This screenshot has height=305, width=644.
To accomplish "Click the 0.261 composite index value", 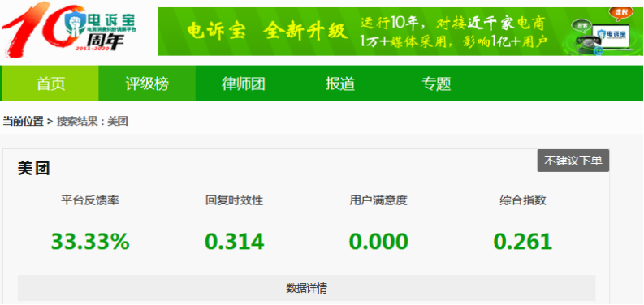I will point(523,242).
